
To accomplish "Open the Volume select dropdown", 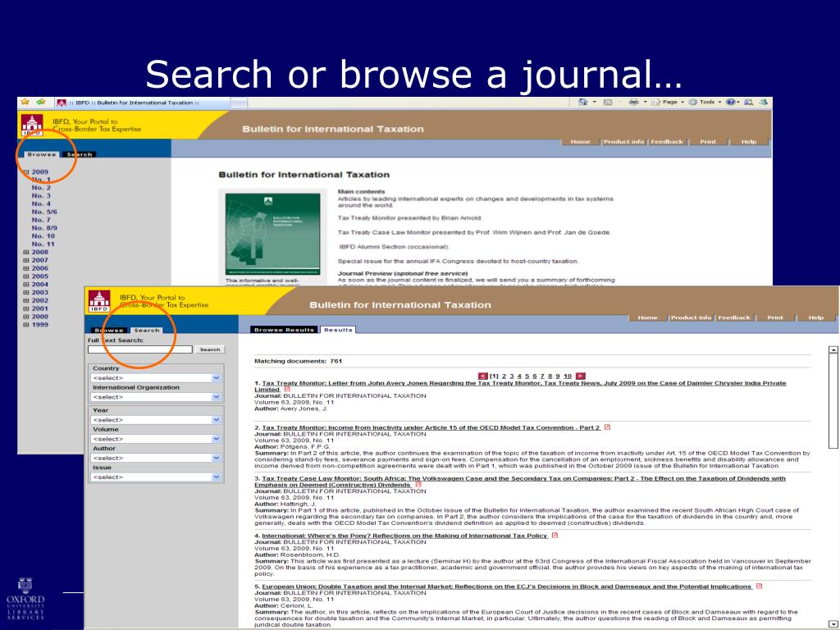I will [x=156, y=439].
